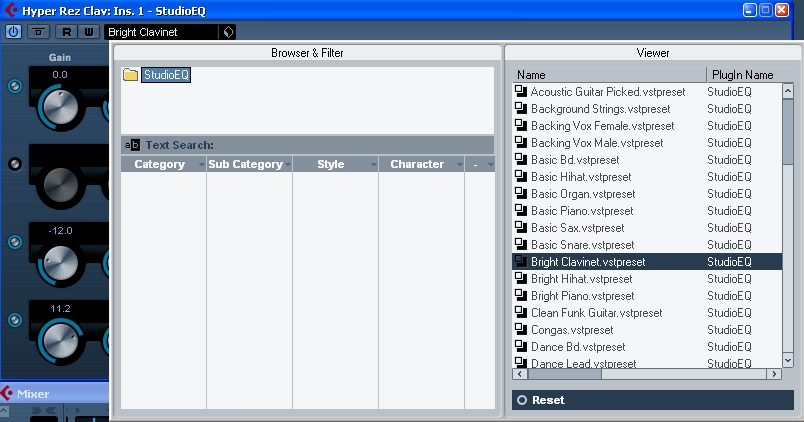Viewport: 804px width, 422px height.
Task: Click the vertical scrollbar thumb in Viewer
Action: [x=788, y=131]
